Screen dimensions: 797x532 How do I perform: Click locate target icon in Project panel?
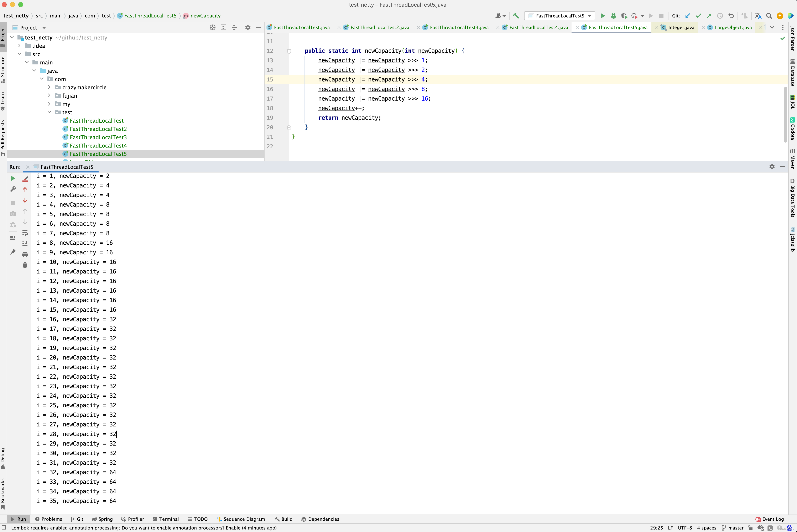pos(213,27)
